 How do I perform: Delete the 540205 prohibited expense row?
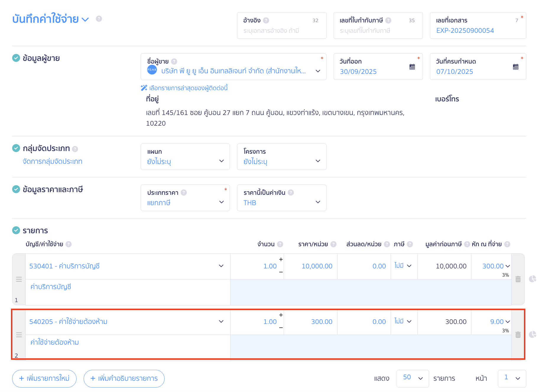pyautogui.click(x=518, y=335)
